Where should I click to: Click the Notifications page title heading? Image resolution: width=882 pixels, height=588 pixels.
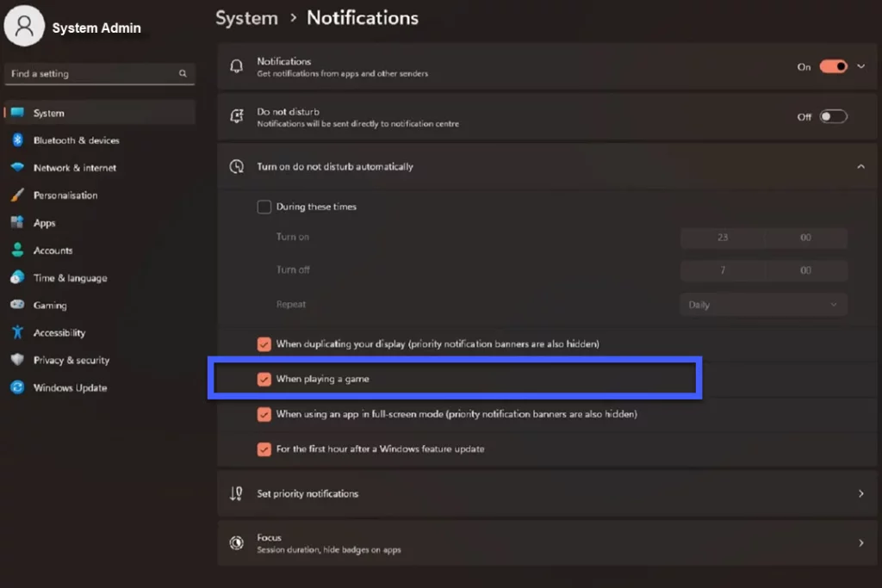pyautogui.click(x=363, y=18)
